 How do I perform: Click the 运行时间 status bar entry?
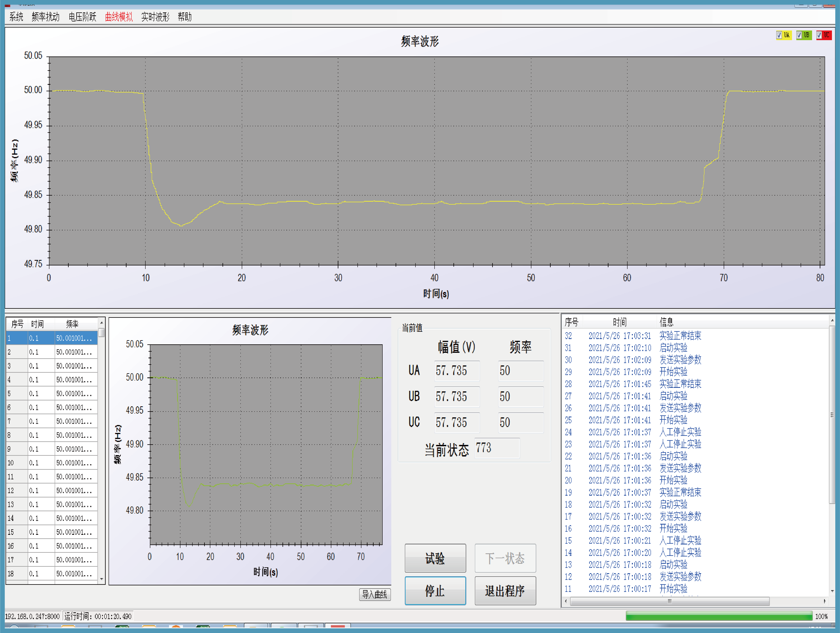pos(98,616)
